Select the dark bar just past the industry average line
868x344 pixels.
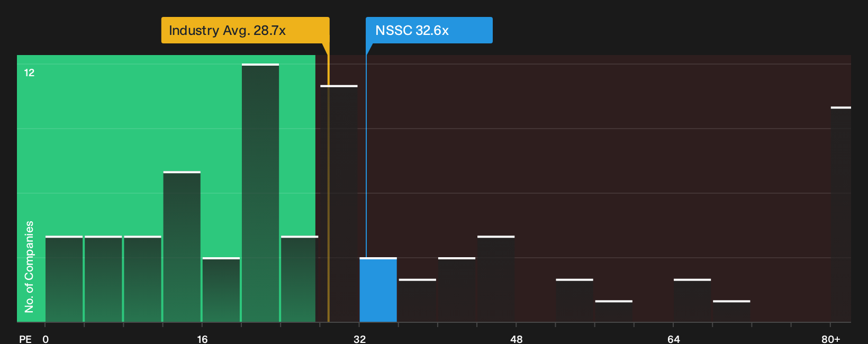click(x=339, y=204)
